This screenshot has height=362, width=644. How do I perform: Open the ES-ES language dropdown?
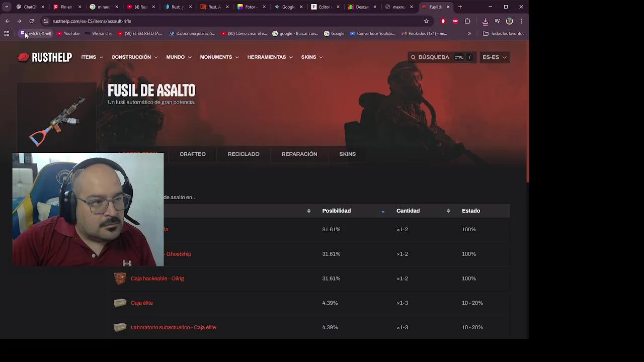[494, 57]
